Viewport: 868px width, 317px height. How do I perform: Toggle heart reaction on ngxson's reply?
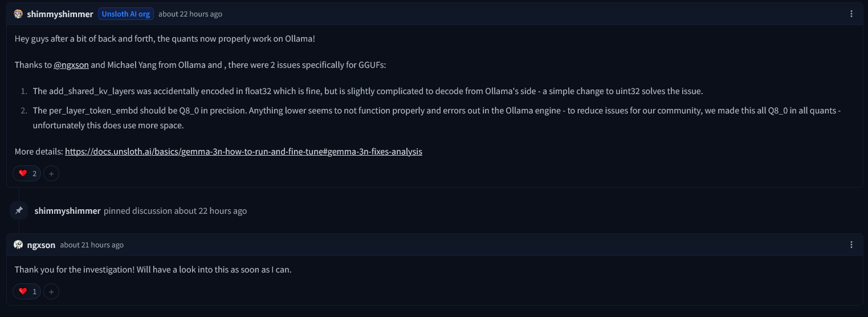[x=27, y=292]
